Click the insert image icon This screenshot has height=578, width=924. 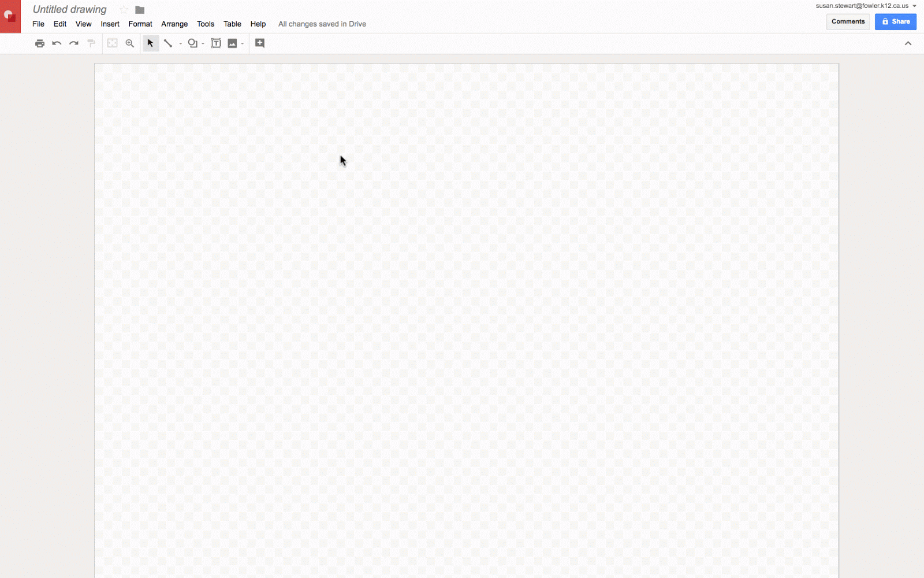click(x=232, y=43)
